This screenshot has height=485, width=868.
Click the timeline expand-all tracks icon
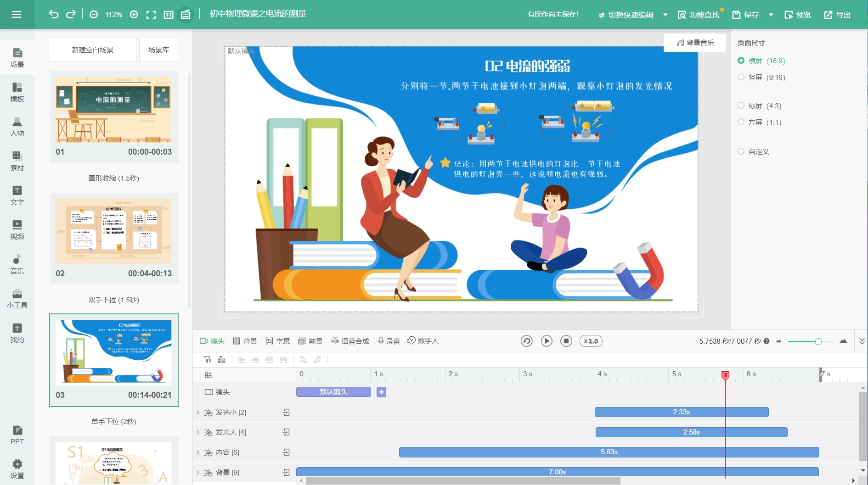222,360
